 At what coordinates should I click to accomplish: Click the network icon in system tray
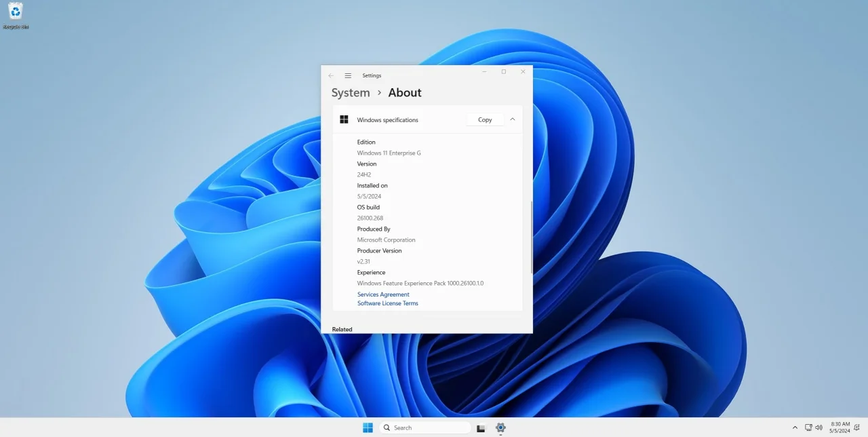808,427
